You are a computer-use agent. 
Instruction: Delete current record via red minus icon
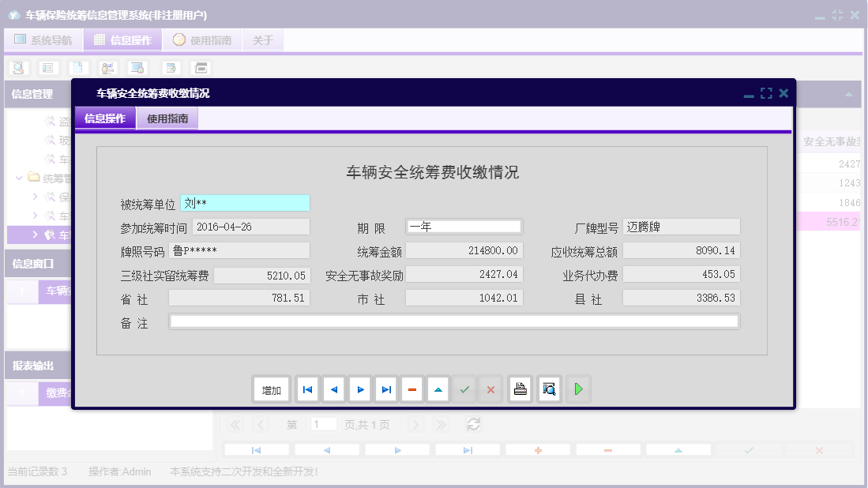pos(411,389)
